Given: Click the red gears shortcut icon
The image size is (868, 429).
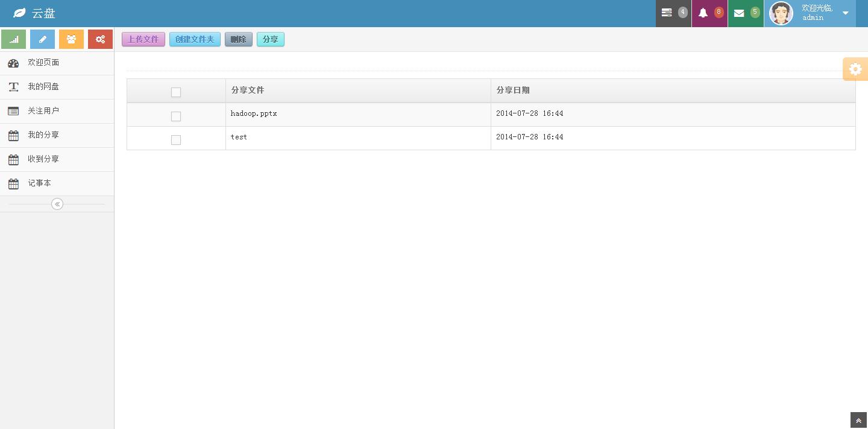Looking at the screenshot, I should coord(100,39).
